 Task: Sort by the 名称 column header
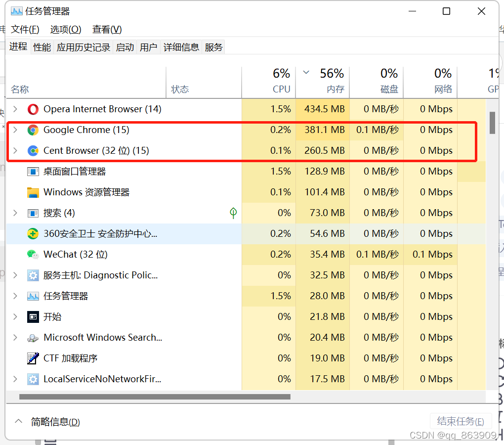tap(86, 82)
